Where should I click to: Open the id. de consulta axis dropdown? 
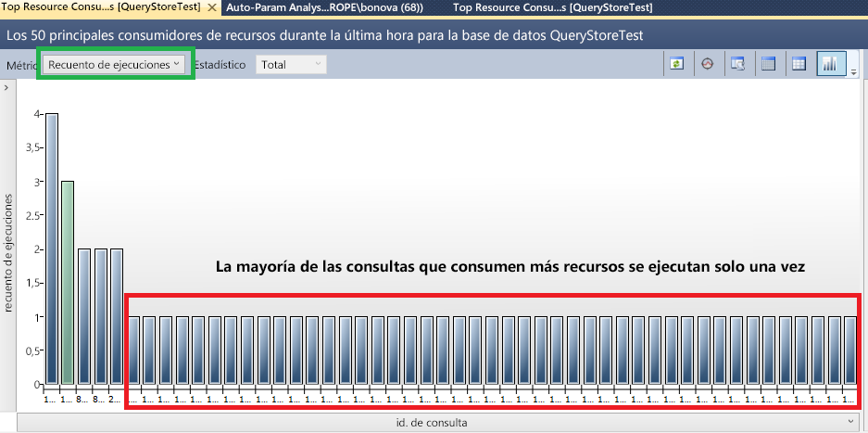(437, 423)
